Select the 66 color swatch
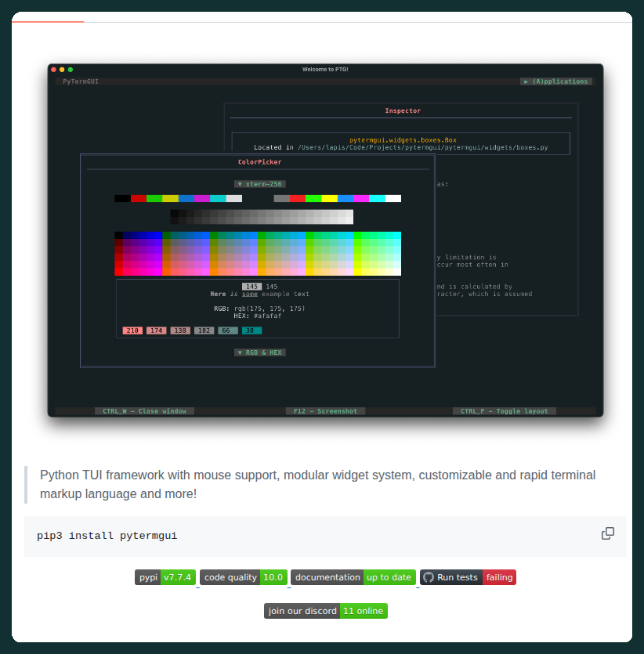The width and height of the screenshot is (644, 654). pyautogui.click(x=228, y=331)
